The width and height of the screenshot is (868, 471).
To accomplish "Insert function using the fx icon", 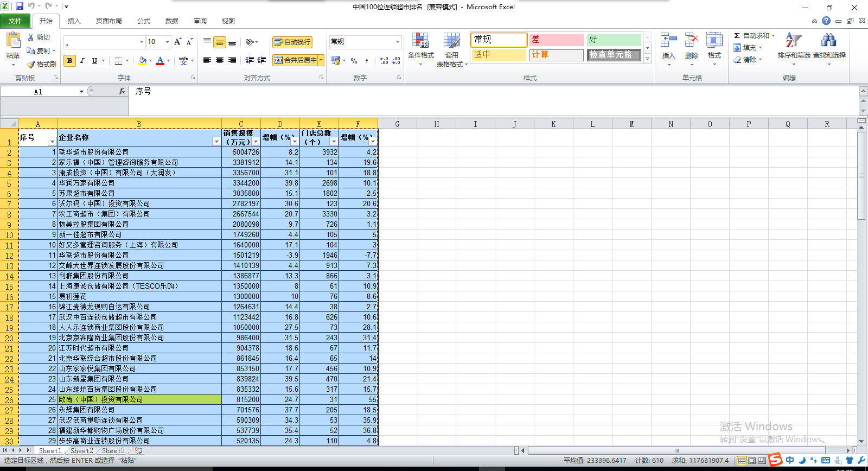I will point(122,92).
